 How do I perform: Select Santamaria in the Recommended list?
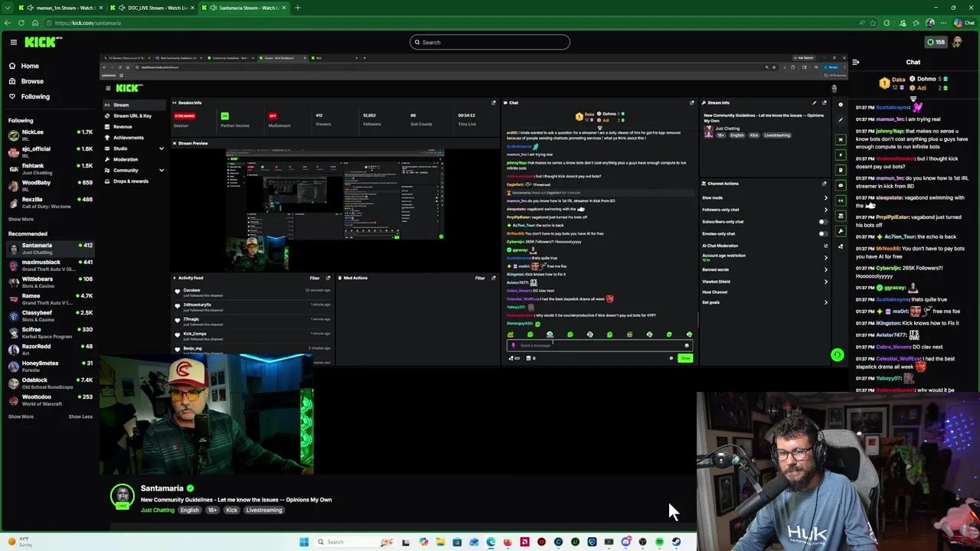point(50,249)
